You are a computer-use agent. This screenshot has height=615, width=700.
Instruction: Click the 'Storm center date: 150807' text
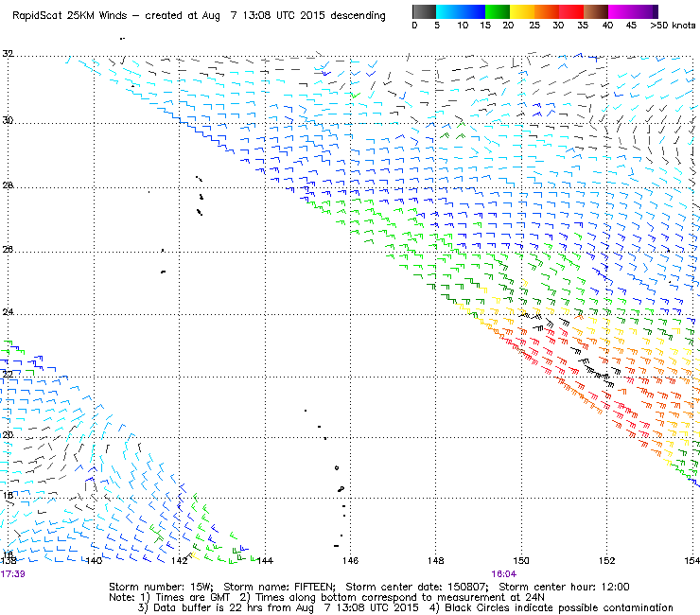417,587
